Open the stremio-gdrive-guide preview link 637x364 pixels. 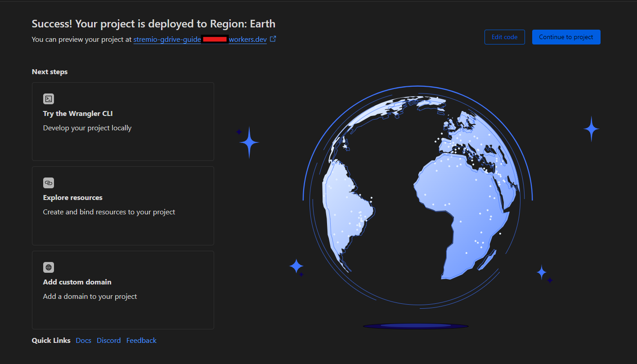pos(167,40)
